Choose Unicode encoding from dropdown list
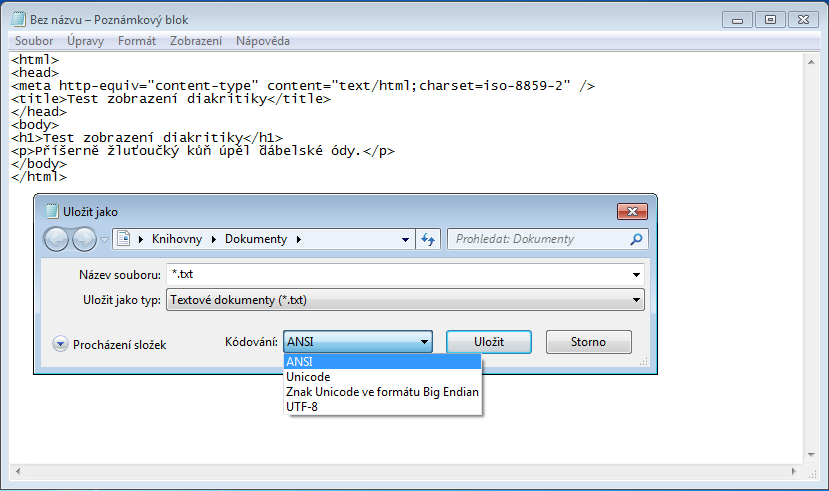This screenshot has height=491, width=829. tap(382, 377)
